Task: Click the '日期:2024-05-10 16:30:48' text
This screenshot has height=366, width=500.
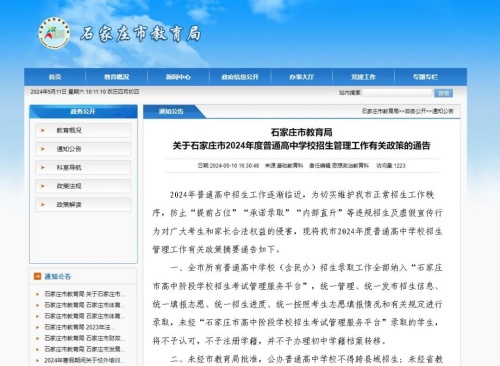Action: pyautogui.click(x=228, y=165)
